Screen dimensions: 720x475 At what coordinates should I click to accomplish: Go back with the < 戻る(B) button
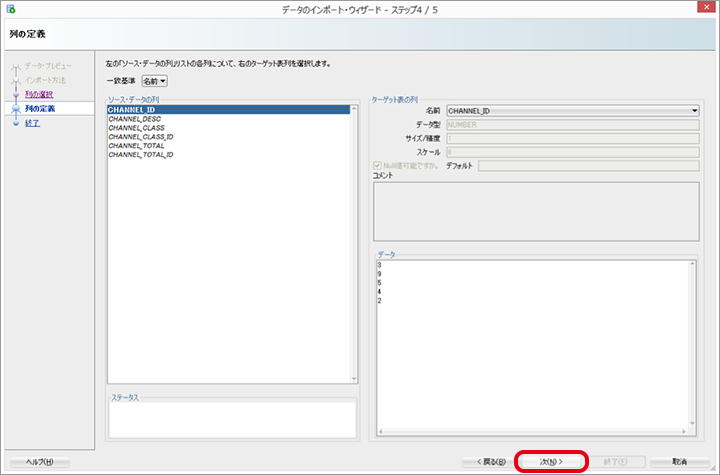click(486, 462)
